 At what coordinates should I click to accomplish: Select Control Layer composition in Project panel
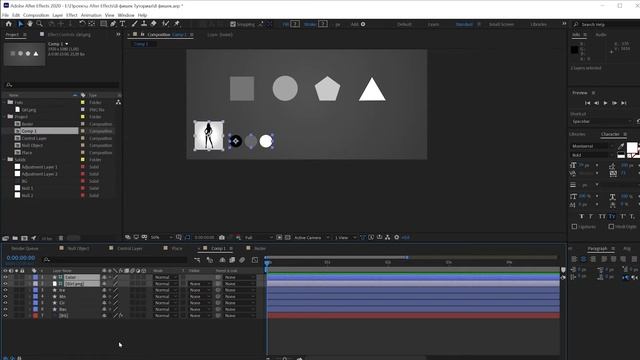point(34,138)
